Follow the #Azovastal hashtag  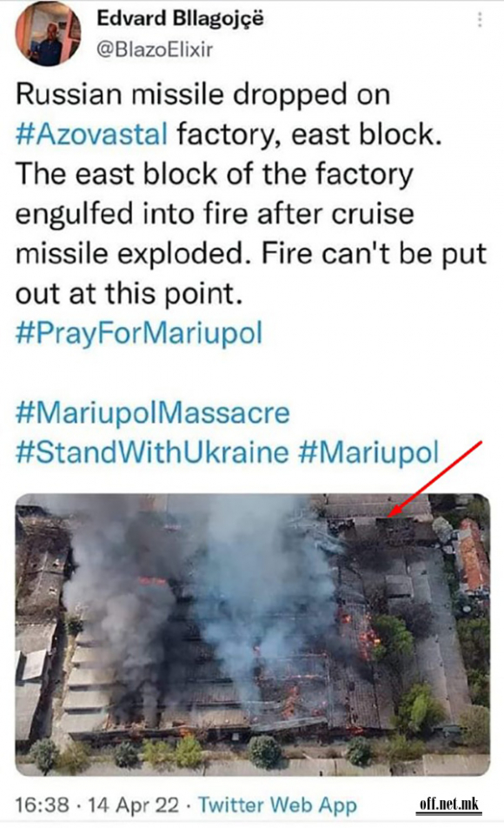pyautogui.click(x=92, y=134)
